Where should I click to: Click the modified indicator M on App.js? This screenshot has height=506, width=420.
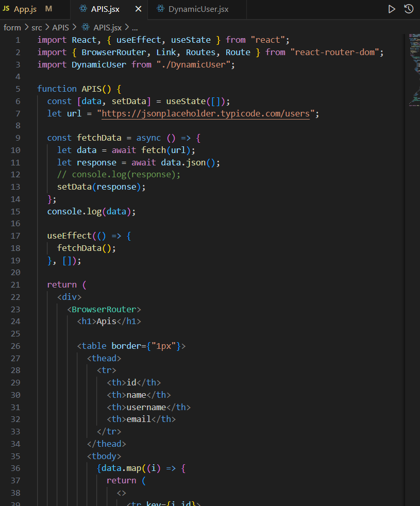pyautogui.click(x=48, y=9)
